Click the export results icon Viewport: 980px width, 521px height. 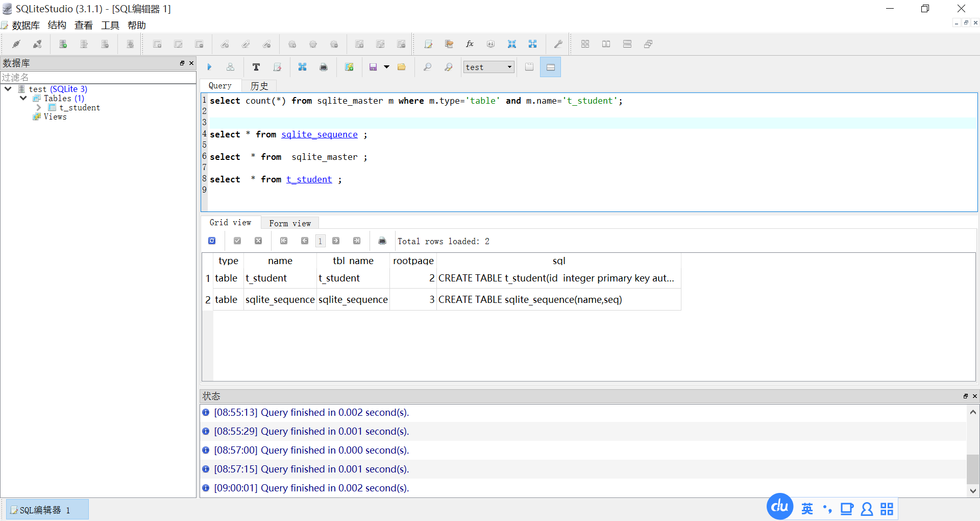click(302, 67)
